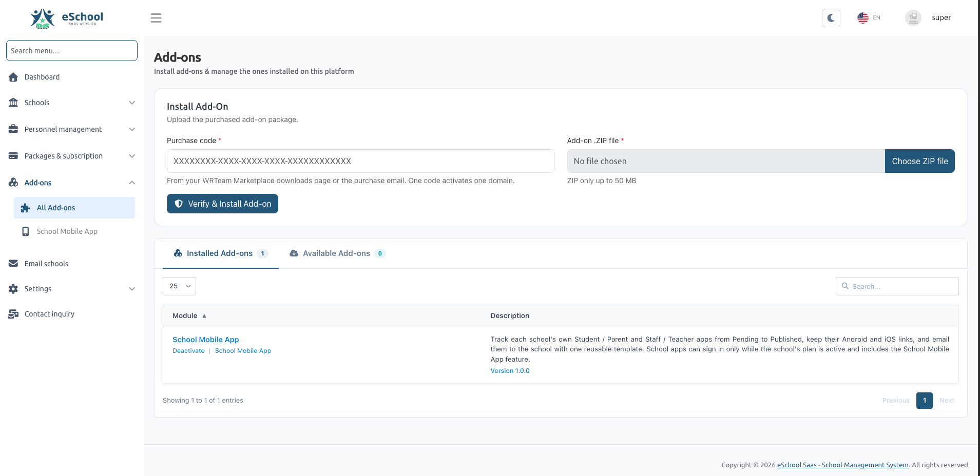Screen dimensions: 980x476
Task: Click the Email schools envelope icon
Action: [x=13, y=264]
